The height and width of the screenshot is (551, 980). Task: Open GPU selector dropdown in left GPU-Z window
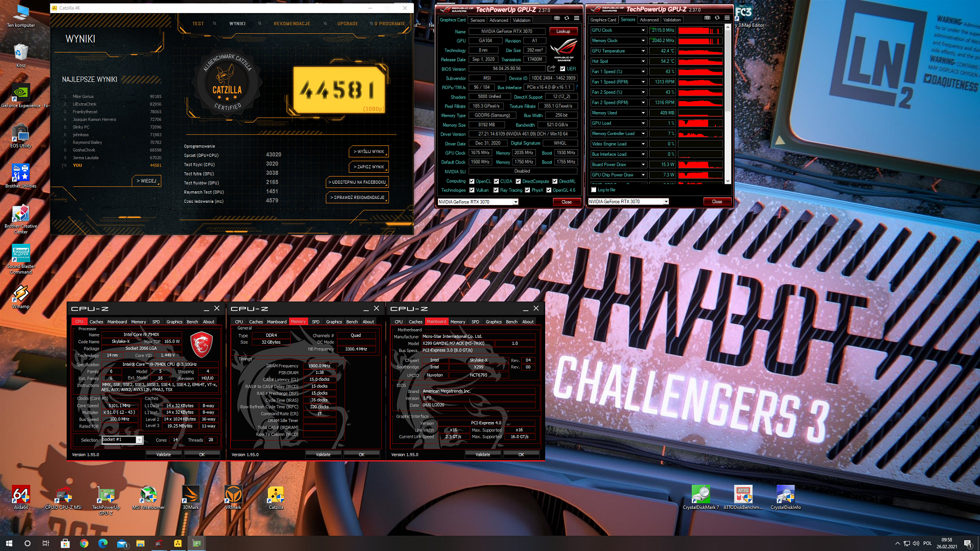[515, 202]
